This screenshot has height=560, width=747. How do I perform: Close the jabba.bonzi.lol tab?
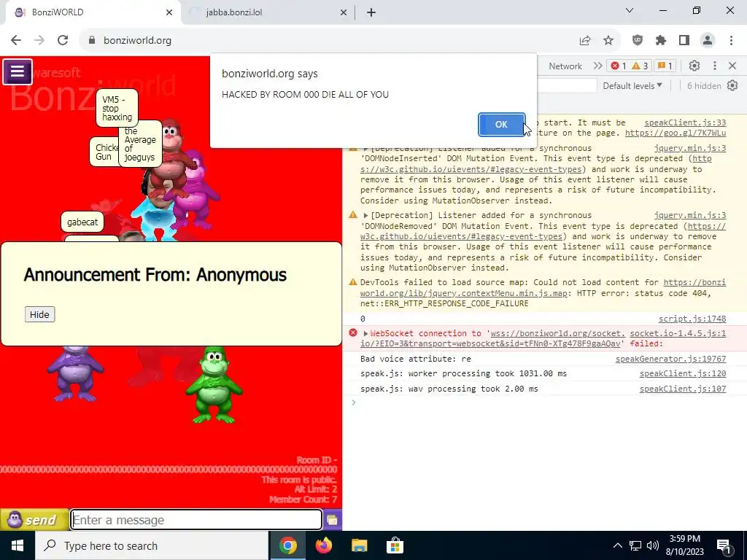click(344, 12)
